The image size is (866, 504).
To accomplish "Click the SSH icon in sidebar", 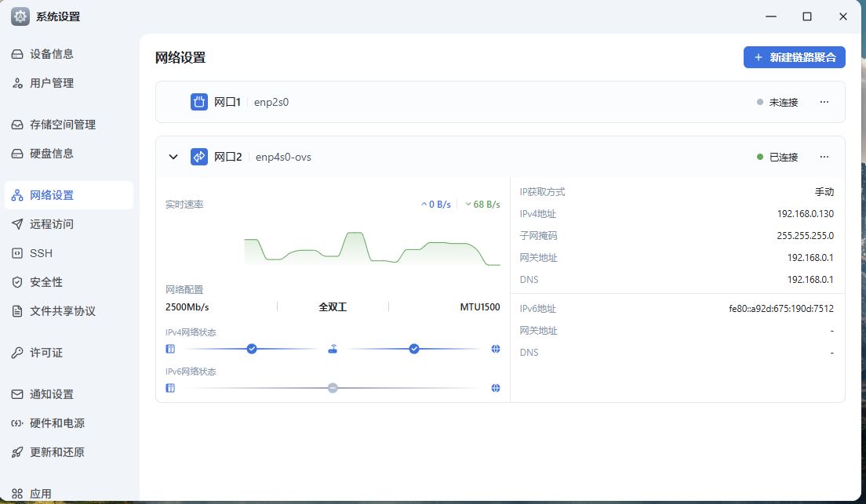I will pos(17,253).
